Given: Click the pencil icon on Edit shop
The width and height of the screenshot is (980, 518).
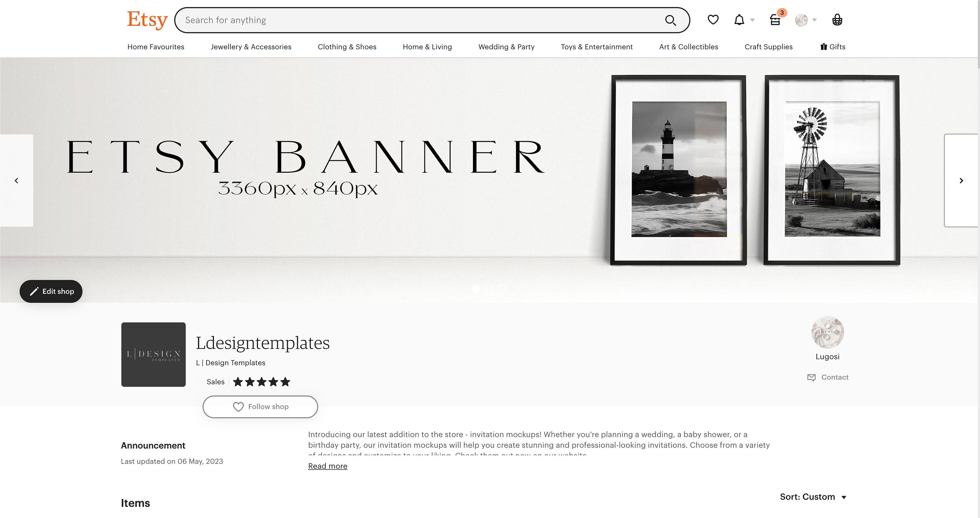Looking at the screenshot, I should coord(35,291).
